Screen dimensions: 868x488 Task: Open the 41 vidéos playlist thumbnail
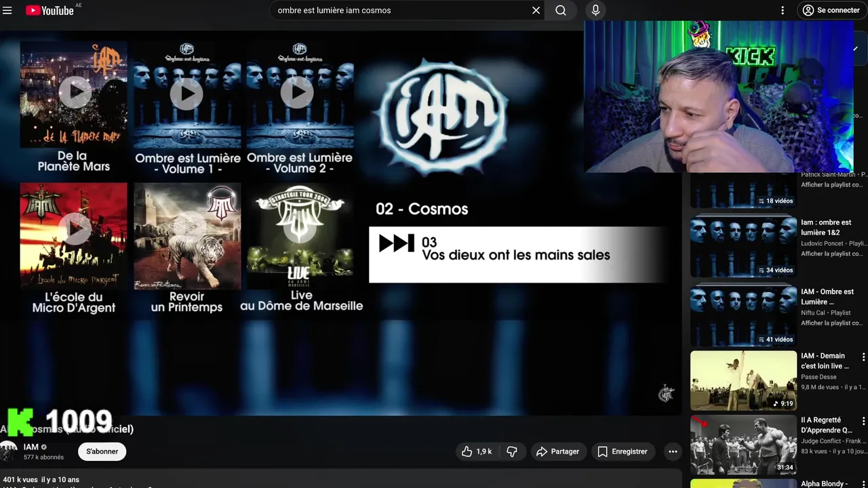[x=743, y=316]
